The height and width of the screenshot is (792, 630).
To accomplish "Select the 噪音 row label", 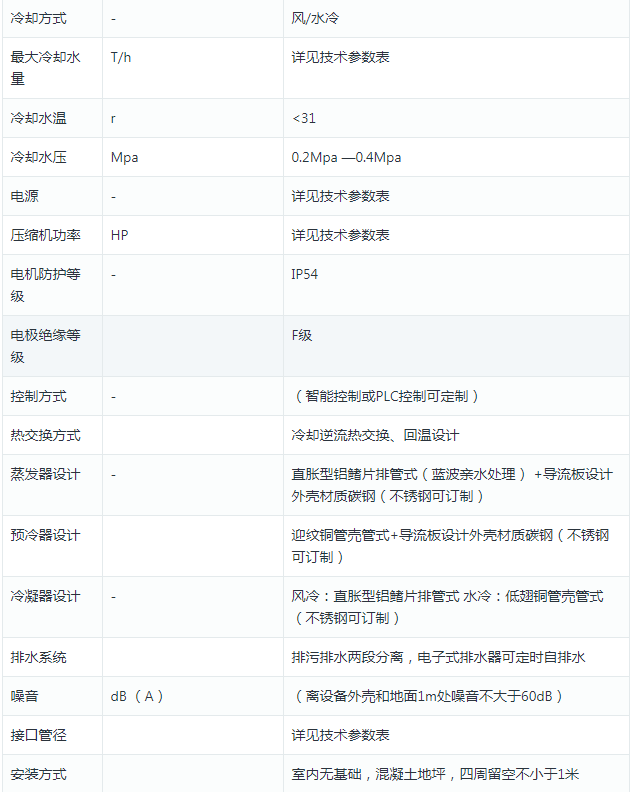I will click(24, 696).
